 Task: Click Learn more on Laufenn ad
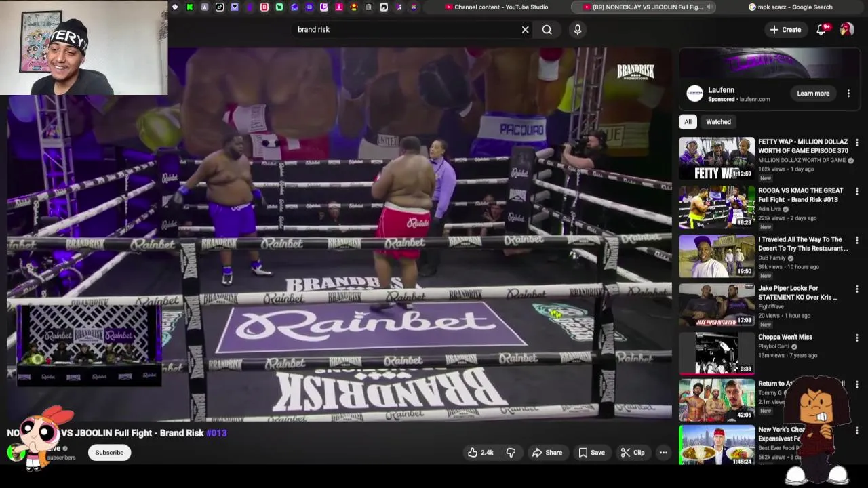point(813,94)
